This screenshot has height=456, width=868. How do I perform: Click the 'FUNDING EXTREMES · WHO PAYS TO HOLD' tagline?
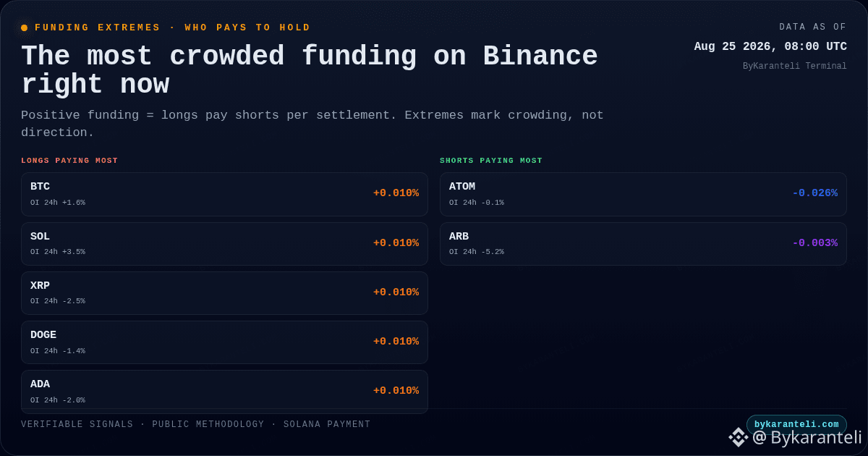coord(173,28)
